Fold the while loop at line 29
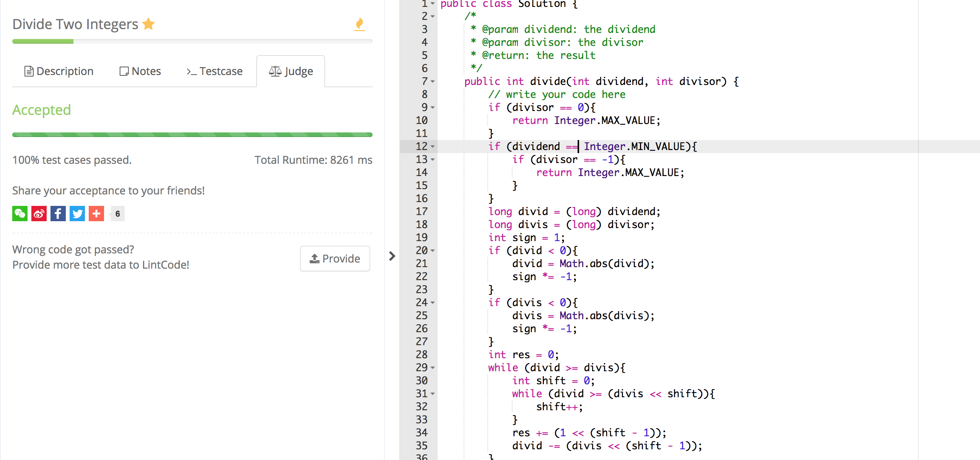 click(x=433, y=368)
